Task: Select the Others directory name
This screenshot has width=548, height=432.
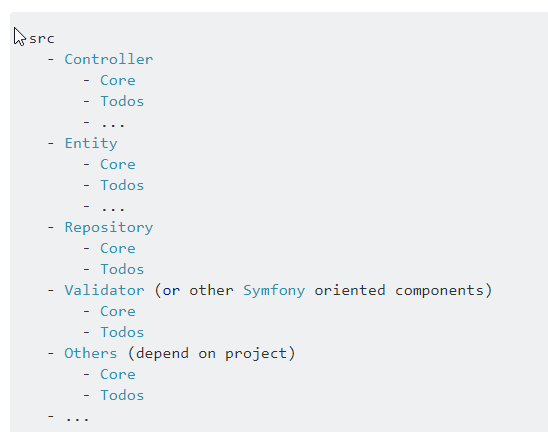Action: coord(91,353)
